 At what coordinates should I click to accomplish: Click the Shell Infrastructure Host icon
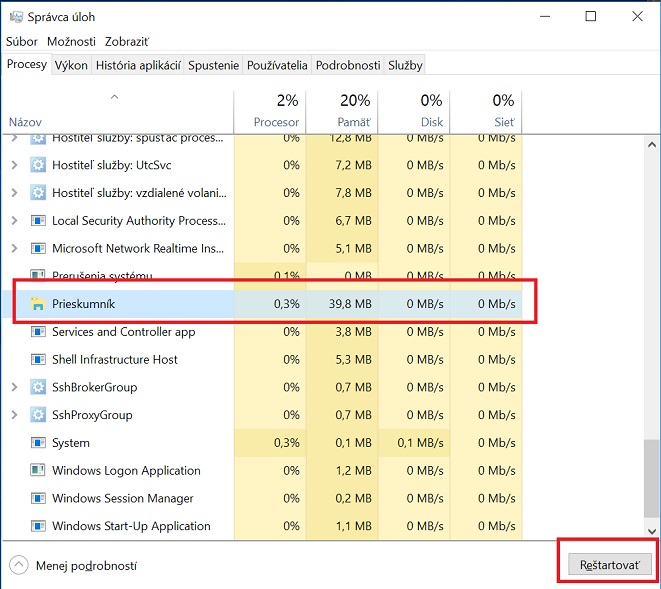38,360
